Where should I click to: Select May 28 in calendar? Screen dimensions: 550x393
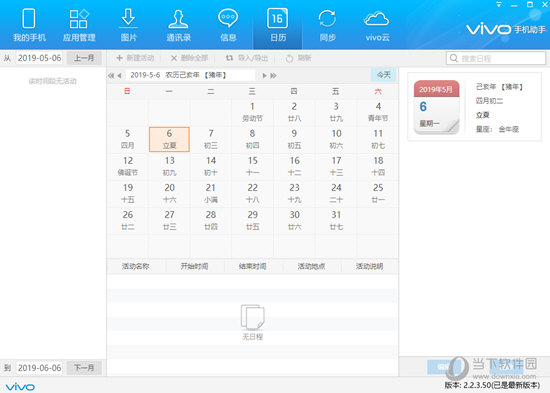click(211, 220)
